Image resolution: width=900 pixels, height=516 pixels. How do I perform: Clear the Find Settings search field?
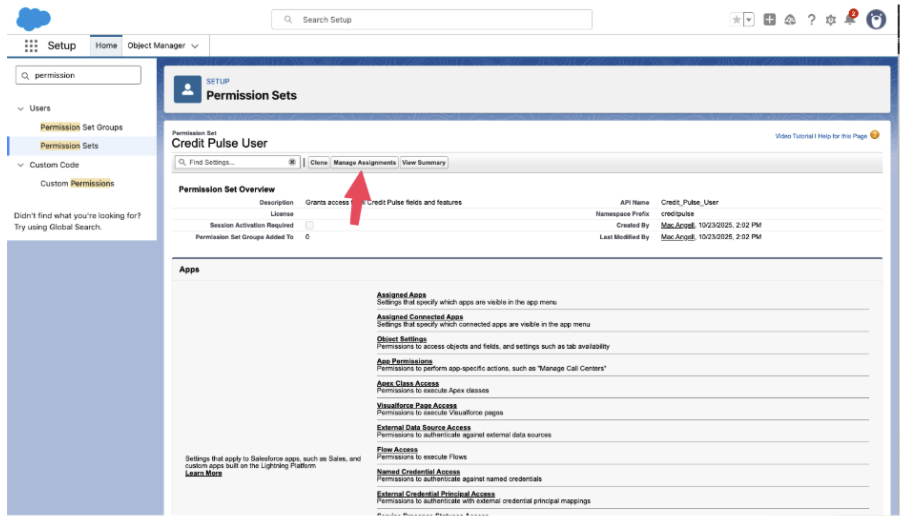(x=292, y=162)
